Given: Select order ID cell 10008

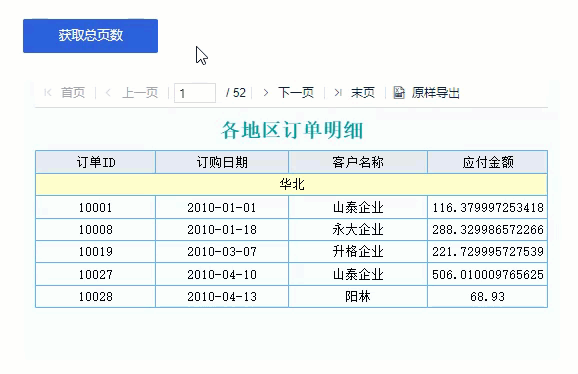Looking at the screenshot, I should pos(95,230).
